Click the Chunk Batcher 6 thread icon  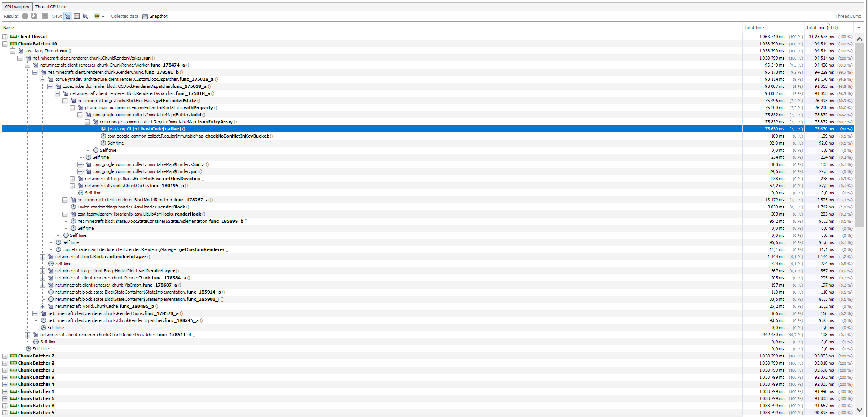[13, 398]
